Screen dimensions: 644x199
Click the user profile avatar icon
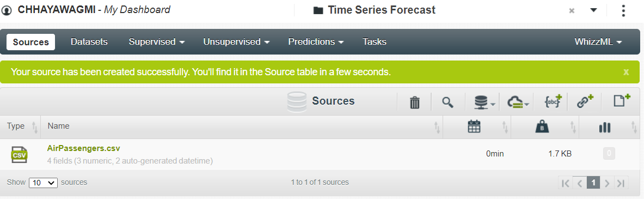tap(7, 11)
